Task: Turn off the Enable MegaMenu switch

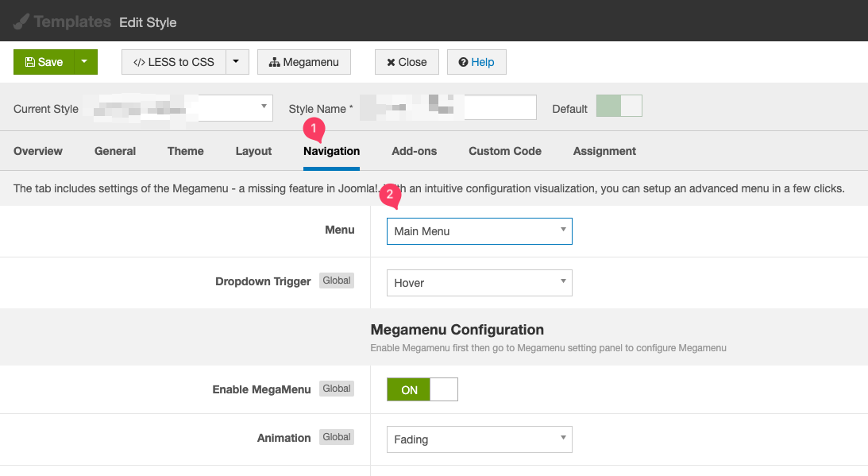Action: click(422, 389)
